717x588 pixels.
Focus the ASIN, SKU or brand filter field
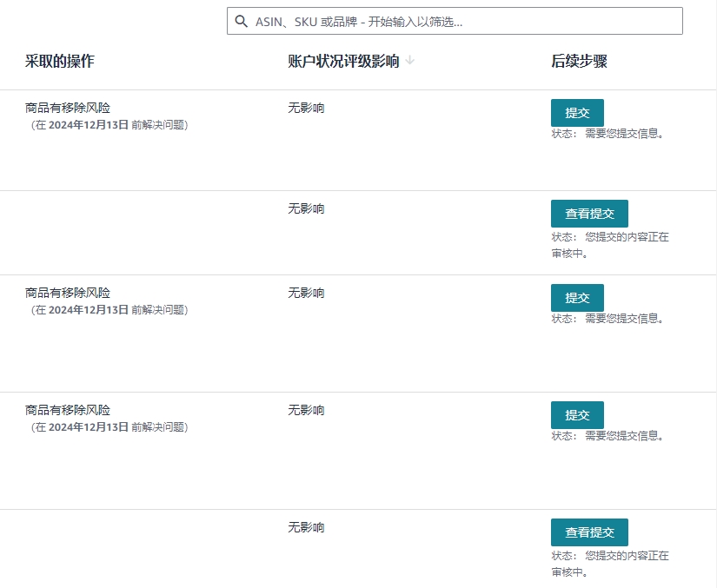[x=455, y=21]
